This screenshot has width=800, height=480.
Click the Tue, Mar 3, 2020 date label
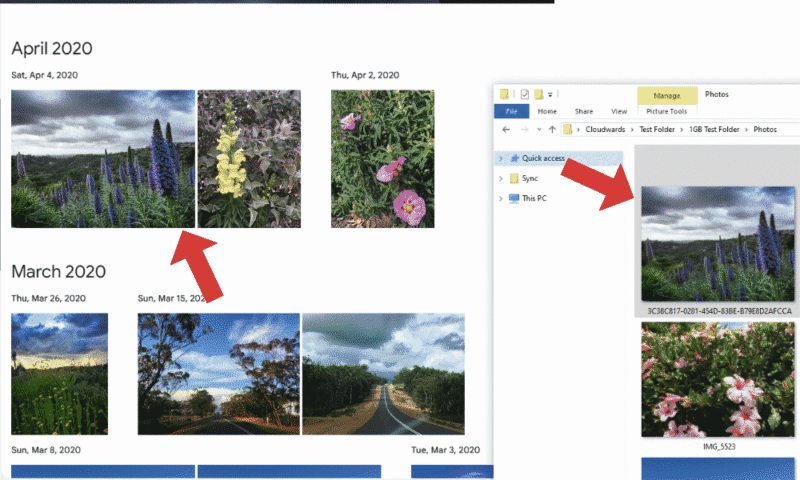pos(445,450)
